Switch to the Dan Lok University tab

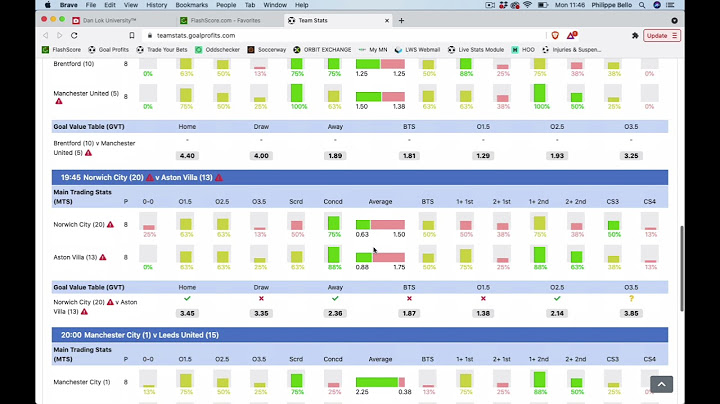[108, 21]
